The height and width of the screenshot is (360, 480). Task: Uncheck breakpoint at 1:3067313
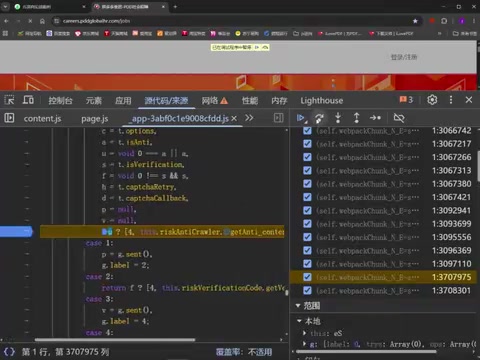[x=307, y=171]
